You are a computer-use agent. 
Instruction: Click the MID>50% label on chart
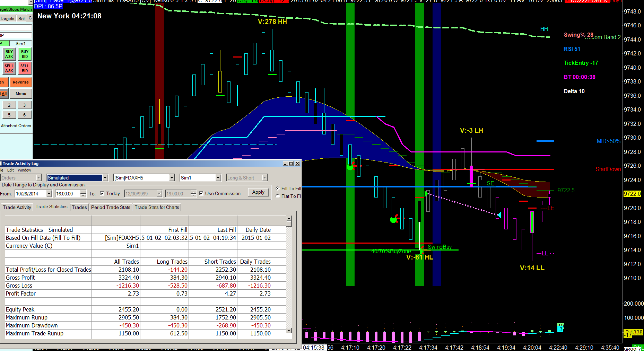[608, 141]
